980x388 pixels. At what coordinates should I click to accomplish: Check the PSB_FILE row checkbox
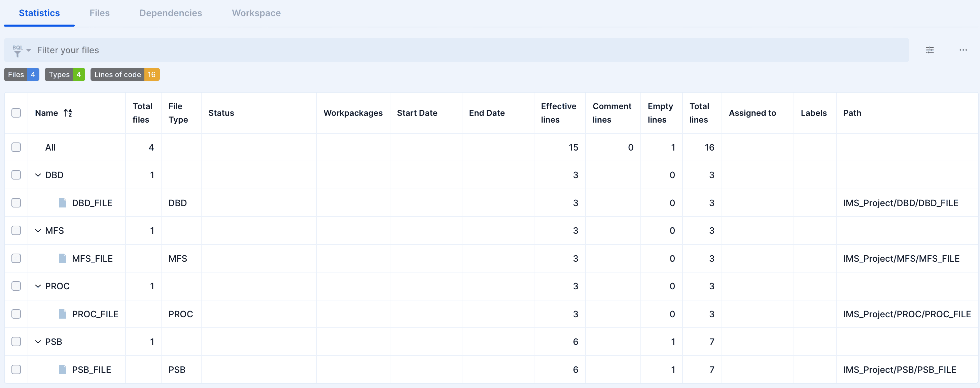[16, 370]
